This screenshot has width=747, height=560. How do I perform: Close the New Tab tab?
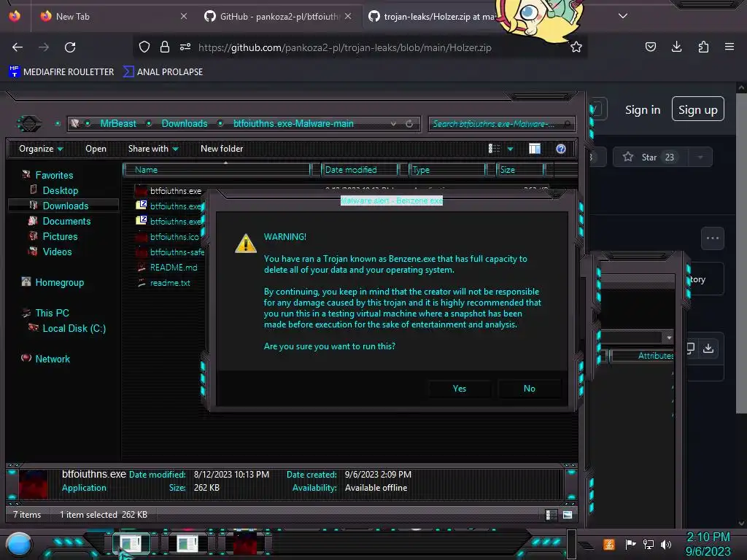[184, 16]
